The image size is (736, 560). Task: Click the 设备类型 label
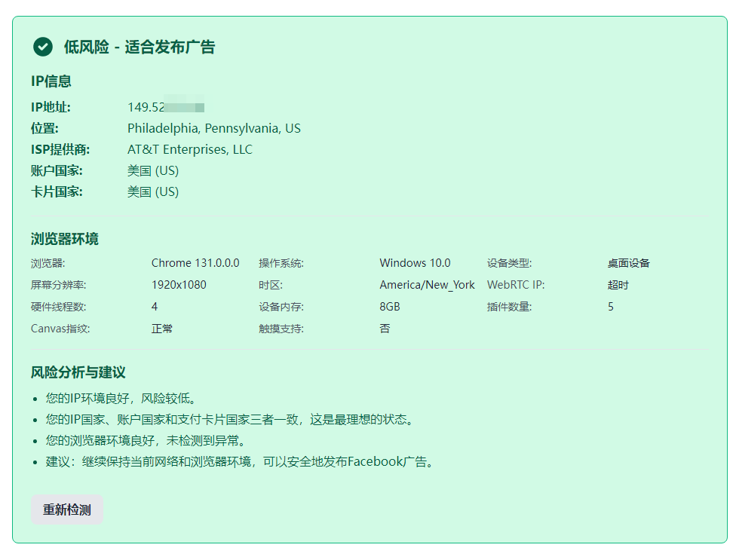click(509, 263)
